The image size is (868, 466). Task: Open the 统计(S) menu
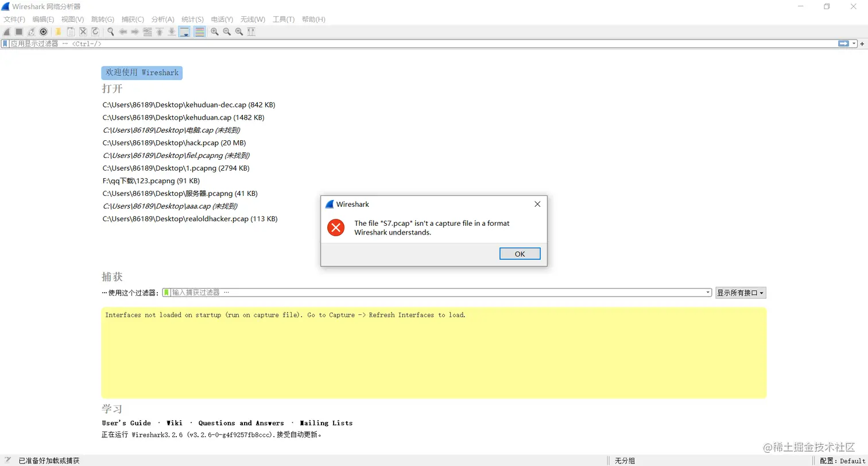click(x=192, y=19)
